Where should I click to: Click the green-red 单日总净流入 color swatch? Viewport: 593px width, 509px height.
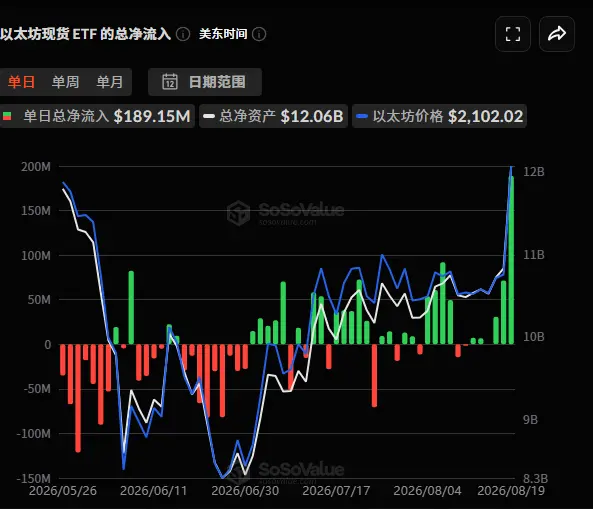pyautogui.click(x=7, y=116)
